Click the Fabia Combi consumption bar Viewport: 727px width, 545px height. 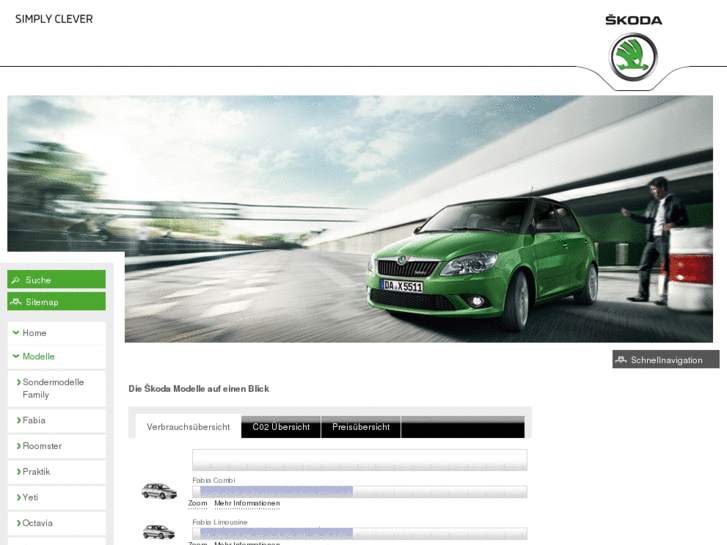[360, 492]
